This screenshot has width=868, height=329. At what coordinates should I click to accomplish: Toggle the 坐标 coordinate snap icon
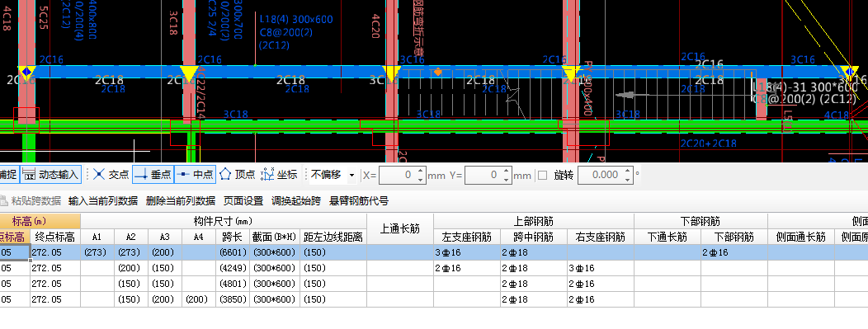(267, 175)
